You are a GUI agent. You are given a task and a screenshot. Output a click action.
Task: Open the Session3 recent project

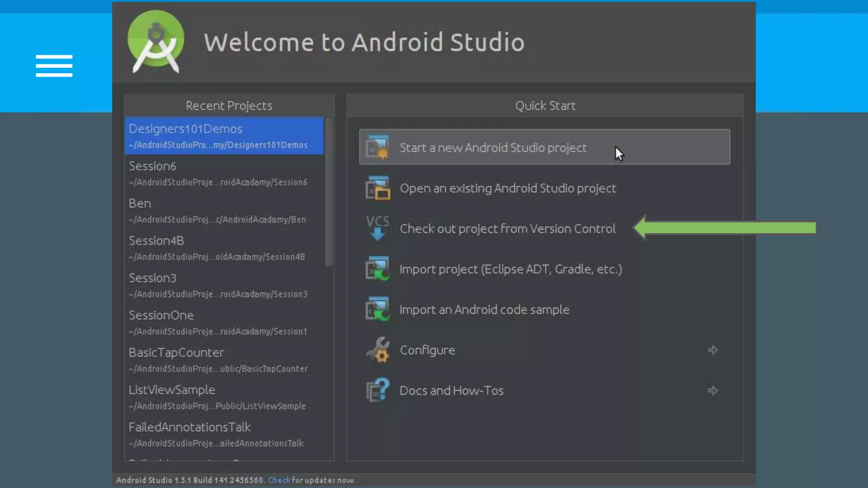(x=224, y=285)
